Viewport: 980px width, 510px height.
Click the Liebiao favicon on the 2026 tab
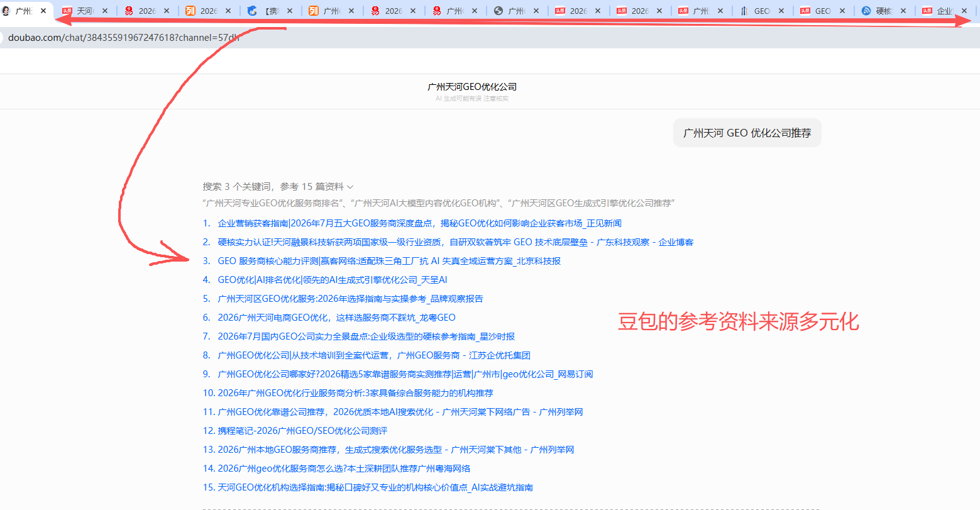click(x=190, y=11)
